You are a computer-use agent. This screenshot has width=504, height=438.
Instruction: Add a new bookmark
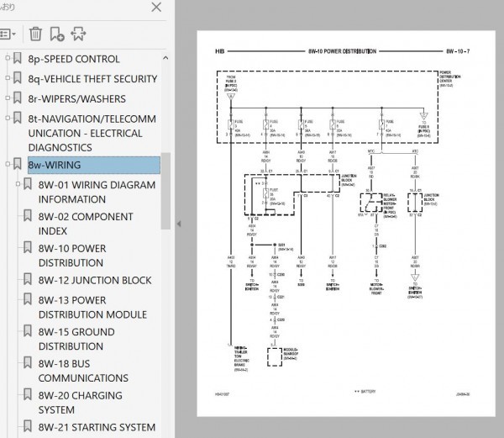pos(57,34)
